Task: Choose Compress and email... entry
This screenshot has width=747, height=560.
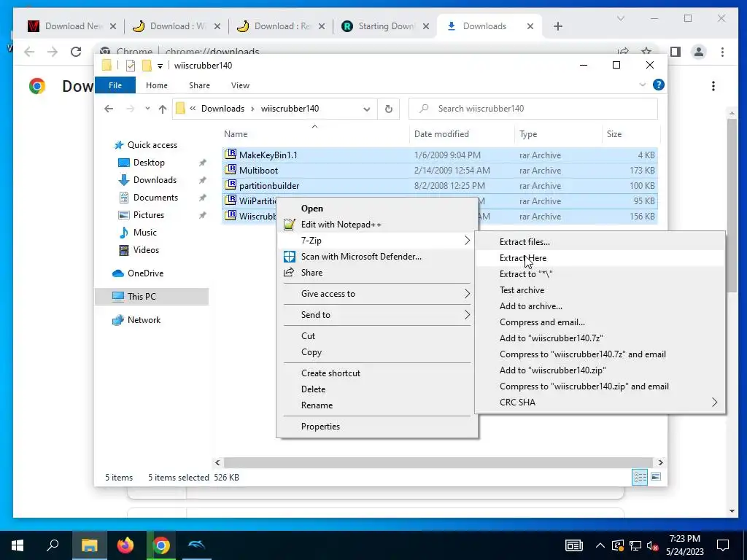Action: [x=600, y=322]
